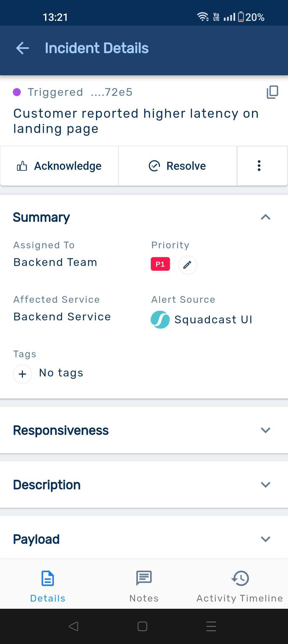
Task: Copy incident ID using the copy icon
Action: (272, 92)
